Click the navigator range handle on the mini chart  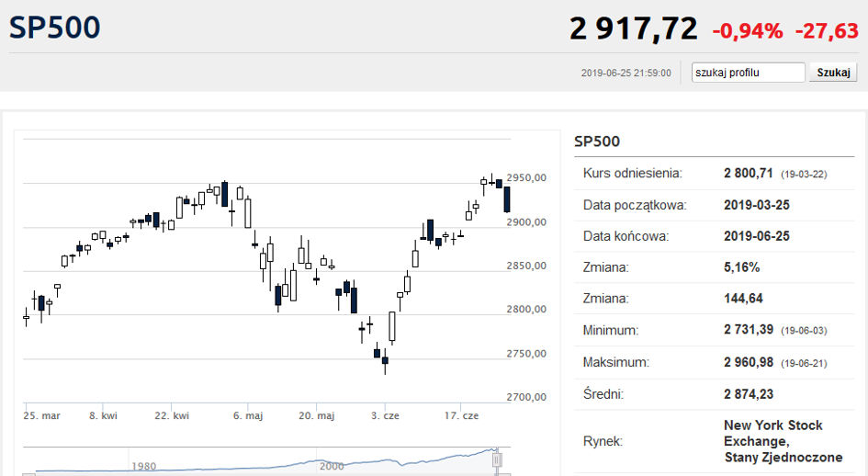[497, 460]
